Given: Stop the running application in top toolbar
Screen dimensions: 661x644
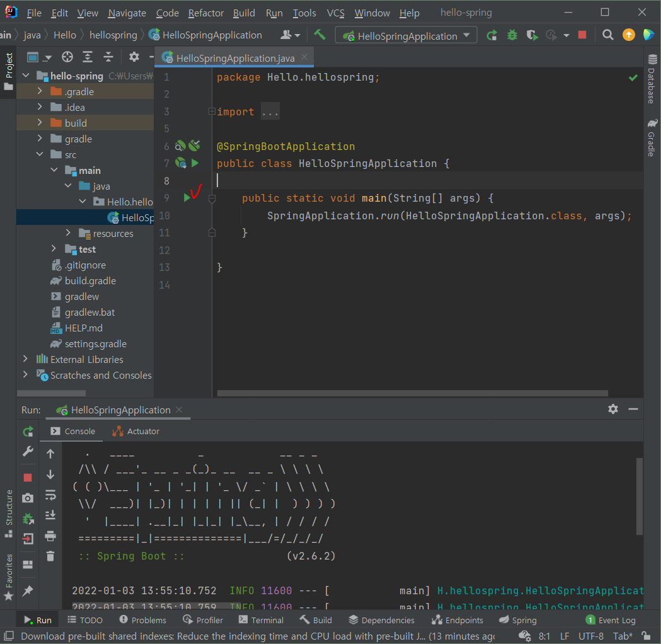Looking at the screenshot, I should tap(582, 35).
